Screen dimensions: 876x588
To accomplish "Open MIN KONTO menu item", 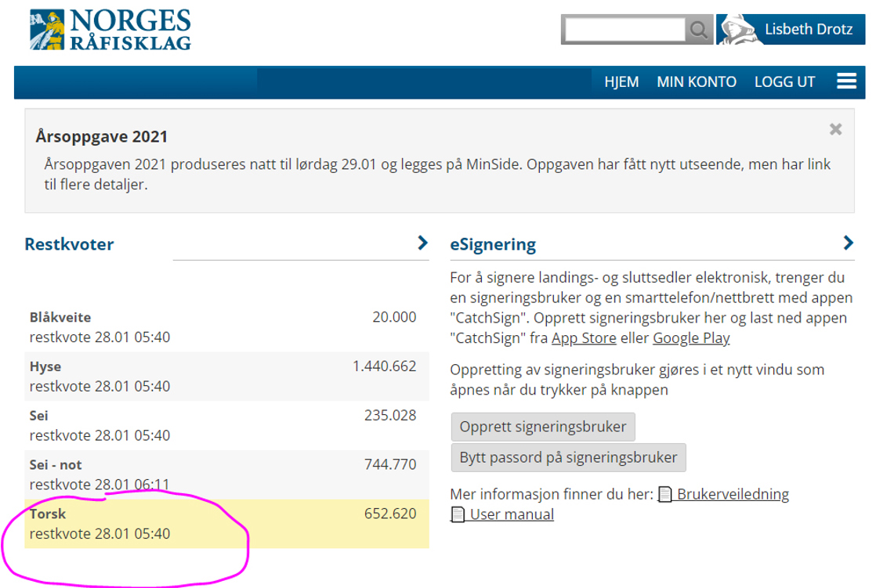I will click(696, 82).
